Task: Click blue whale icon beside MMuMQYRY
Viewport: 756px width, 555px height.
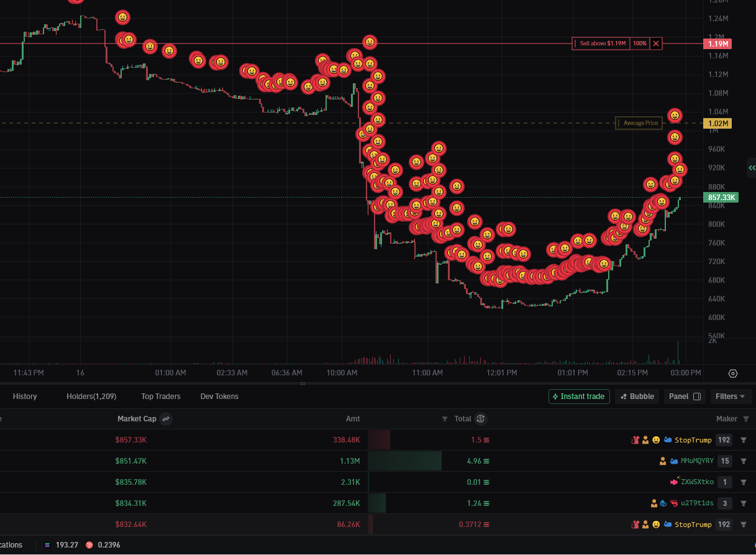Action: point(674,461)
